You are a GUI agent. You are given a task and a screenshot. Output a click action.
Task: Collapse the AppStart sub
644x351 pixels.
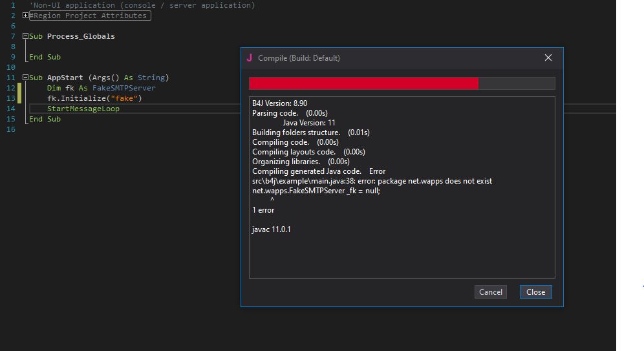tap(25, 78)
